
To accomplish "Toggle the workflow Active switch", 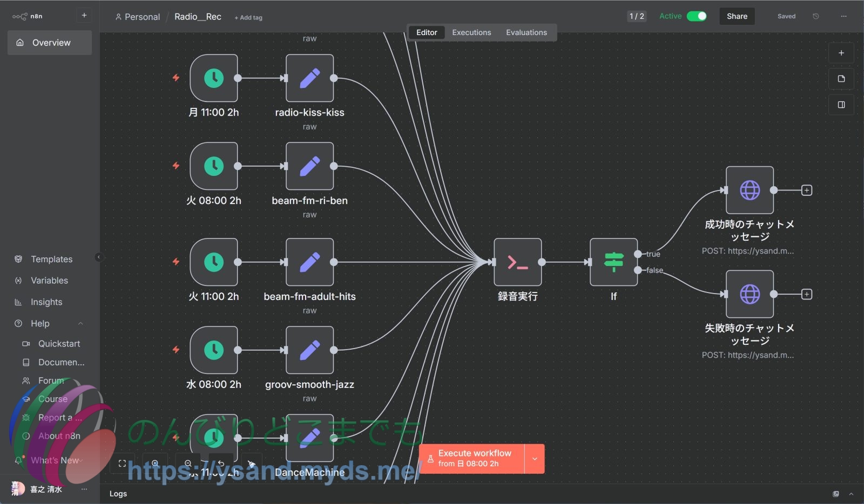I will 696,16.
